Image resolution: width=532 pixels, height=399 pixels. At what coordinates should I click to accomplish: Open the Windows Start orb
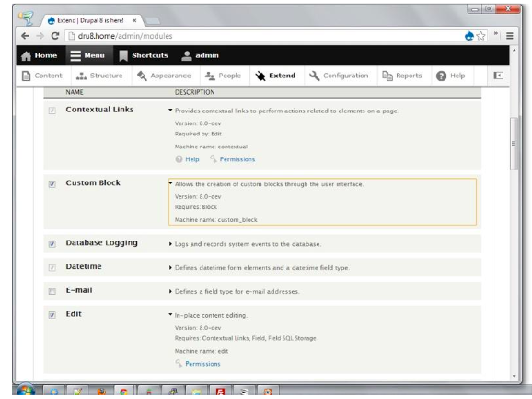click(26, 391)
